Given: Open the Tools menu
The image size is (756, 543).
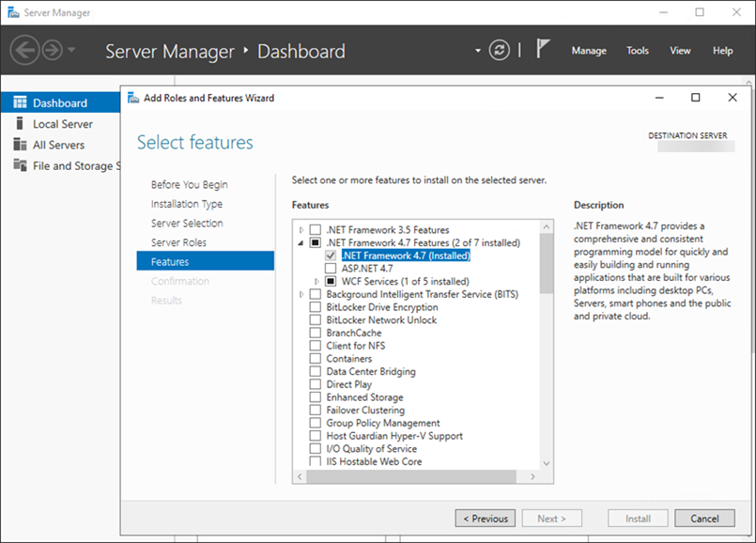Looking at the screenshot, I should coord(637,51).
